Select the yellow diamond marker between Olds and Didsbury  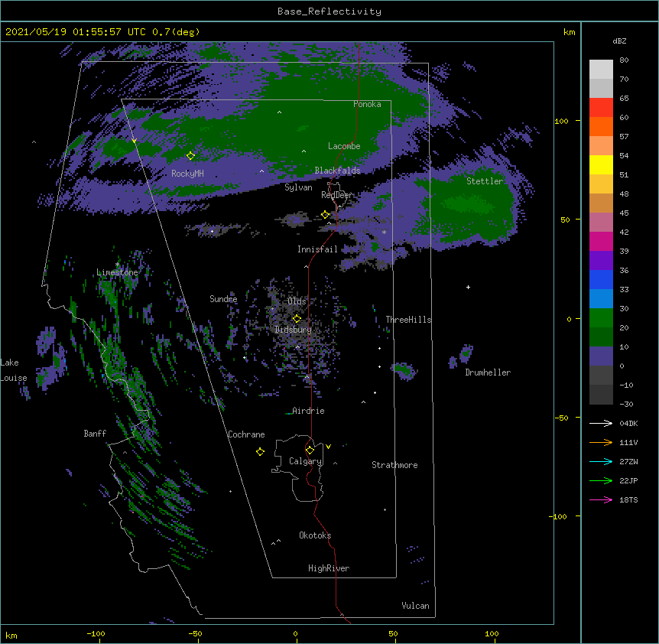(297, 318)
